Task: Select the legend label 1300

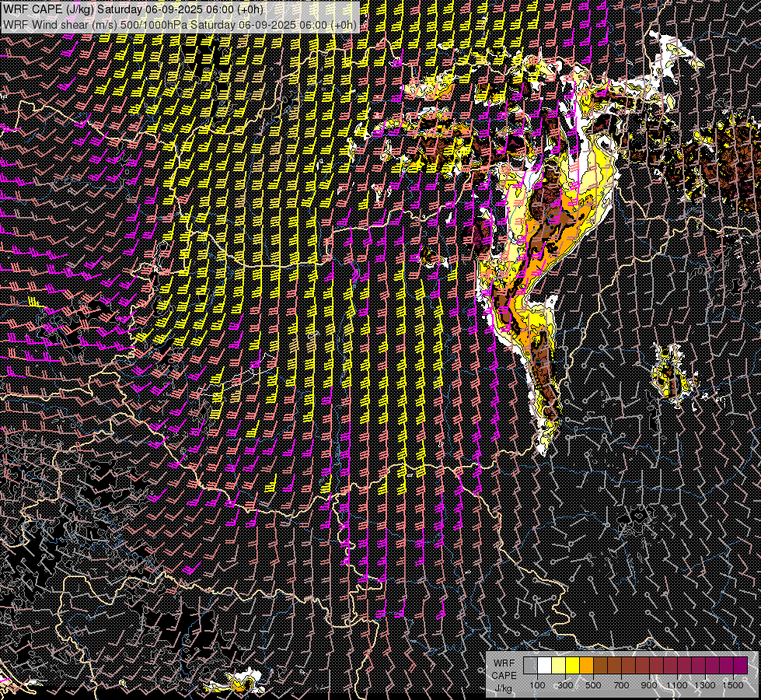Action: pos(705,685)
